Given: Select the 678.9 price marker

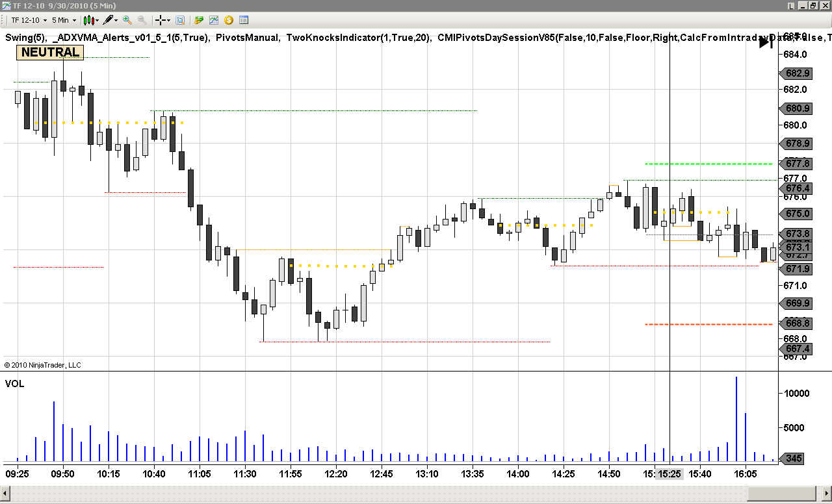Looking at the screenshot, I should point(797,144).
